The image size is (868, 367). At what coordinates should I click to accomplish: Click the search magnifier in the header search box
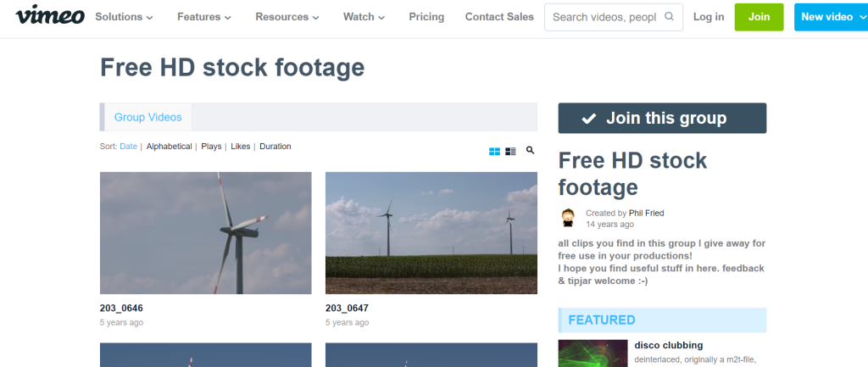pos(670,17)
